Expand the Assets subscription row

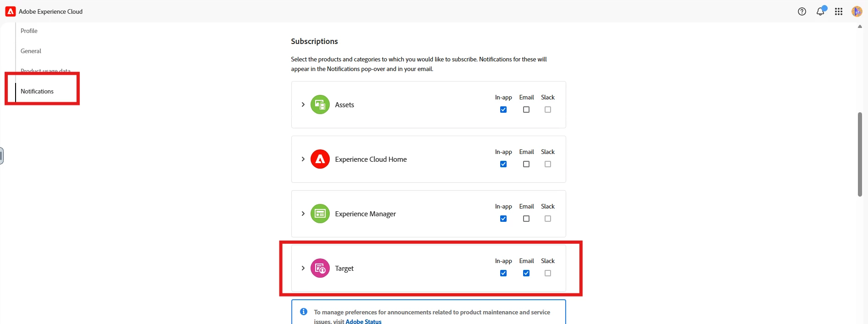tap(303, 104)
